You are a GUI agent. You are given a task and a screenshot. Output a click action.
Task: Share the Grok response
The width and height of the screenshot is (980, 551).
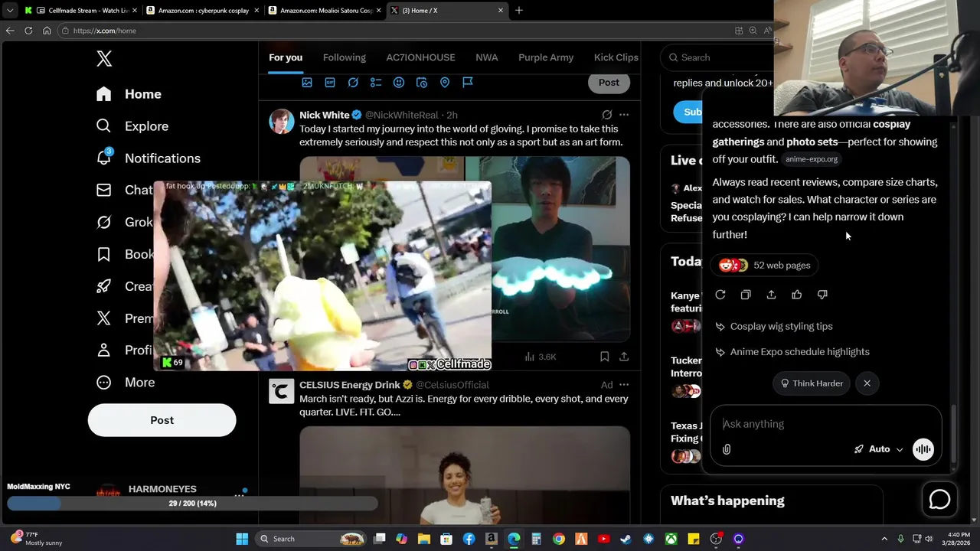coord(771,295)
